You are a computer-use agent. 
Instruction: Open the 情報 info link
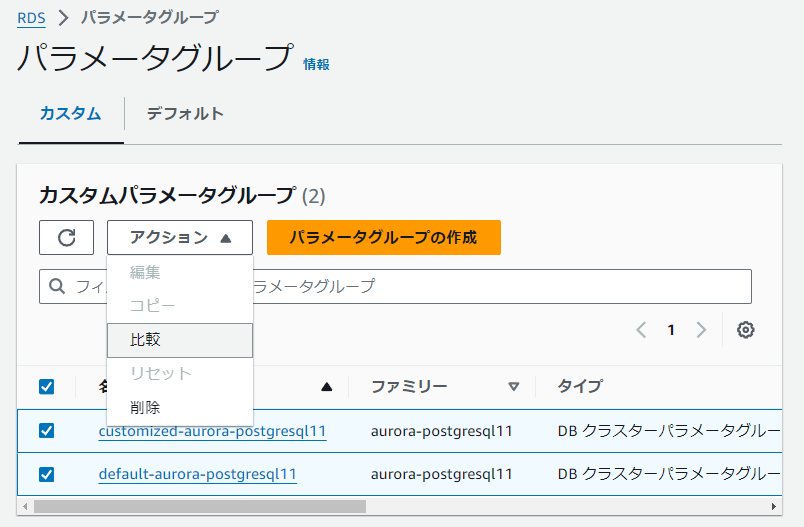click(316, 65)
